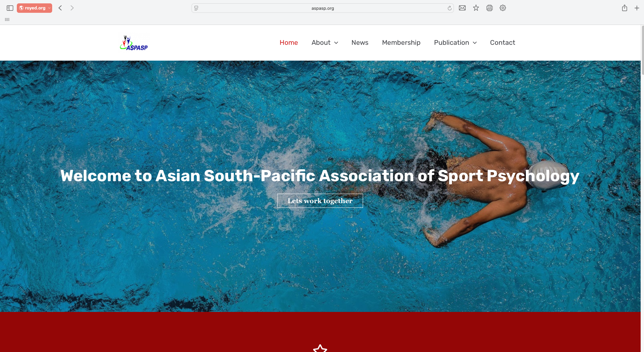Click the Lets work together button
This screenshot has width=644, height=352.
click(320, 201)
